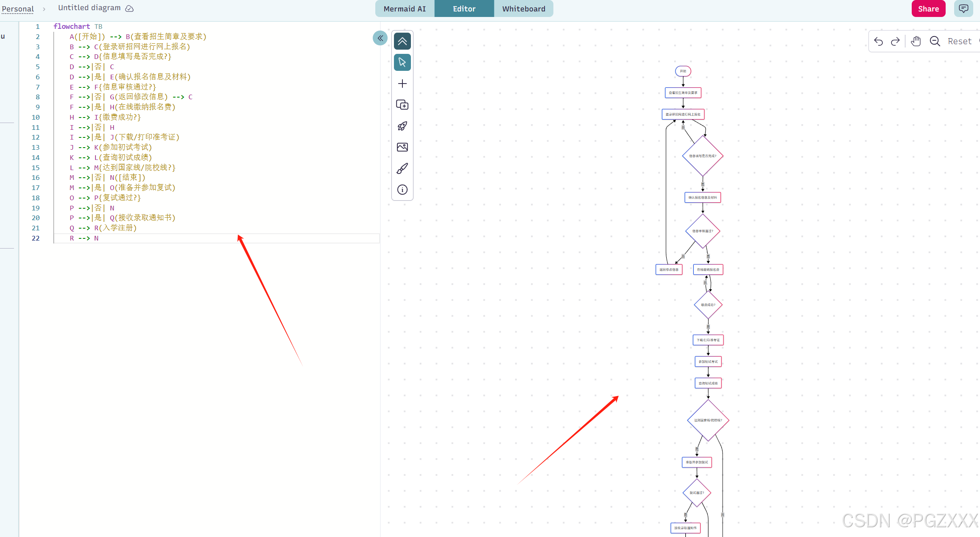Viewport: 980px width, 537px height.
Task: Click the zoom out magnifier
Action: [935, 41]
